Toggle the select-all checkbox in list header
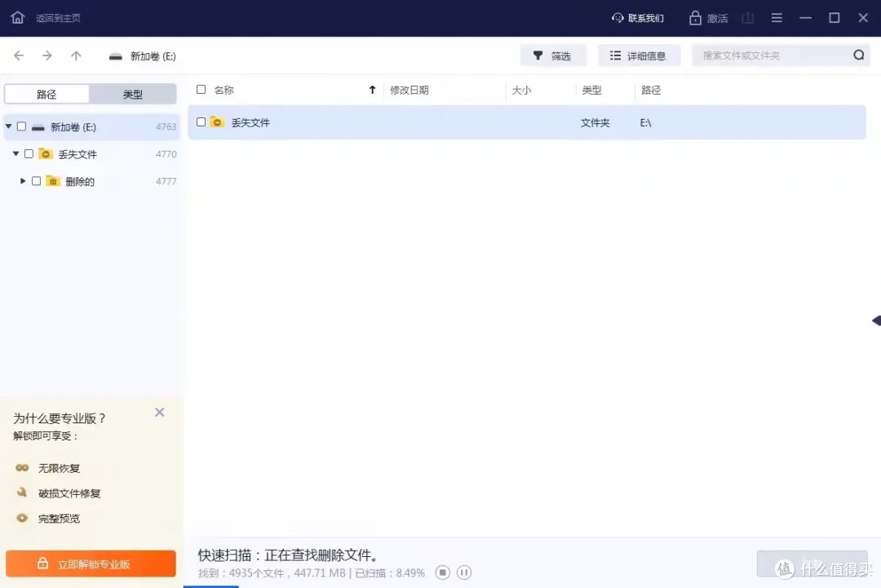Screen dimensions: 881x588 [201, 89]
